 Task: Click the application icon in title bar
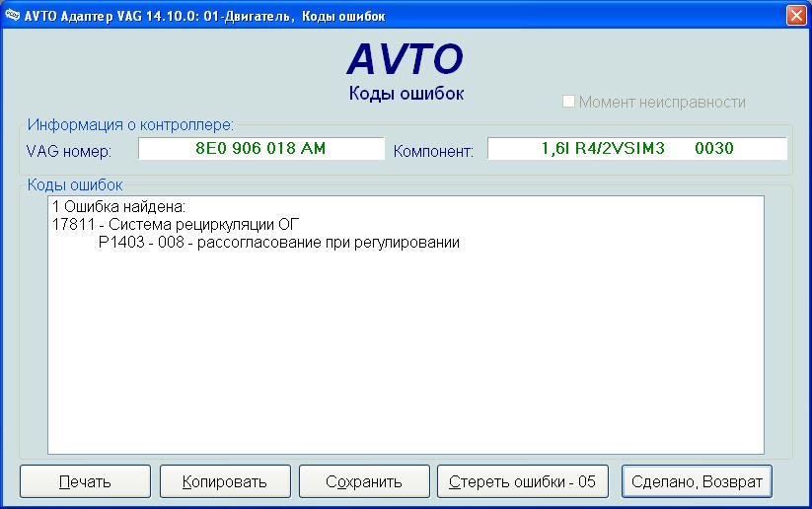point(13,15)
